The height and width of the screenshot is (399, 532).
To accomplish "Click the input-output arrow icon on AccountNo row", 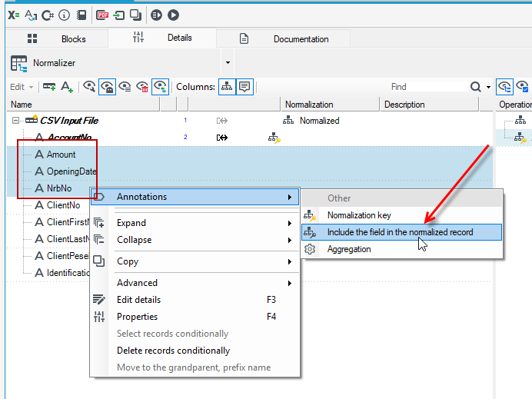I will click(222, 138).
